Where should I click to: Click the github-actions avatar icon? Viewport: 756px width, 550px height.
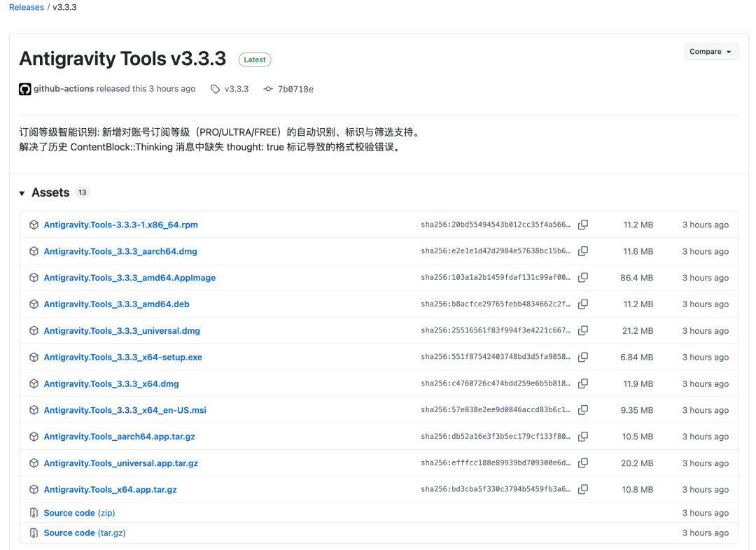pyautogui.click(x=25, y=89)
